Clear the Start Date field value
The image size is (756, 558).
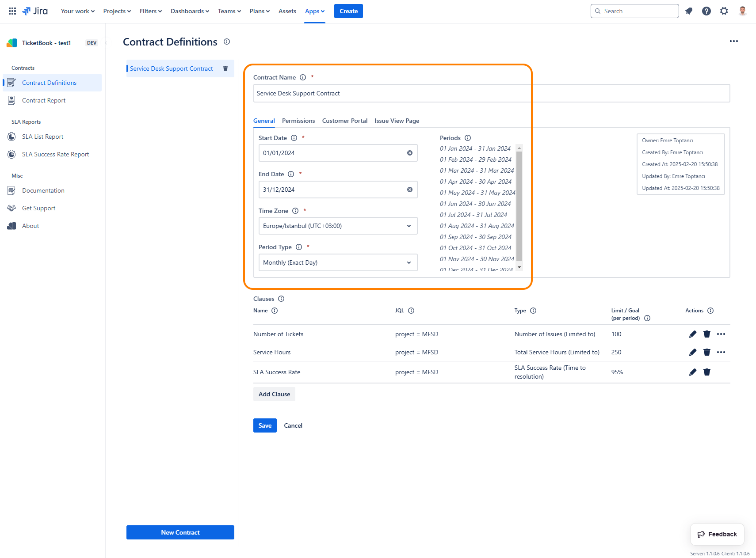pyautogui.click(x=409, y=153)
